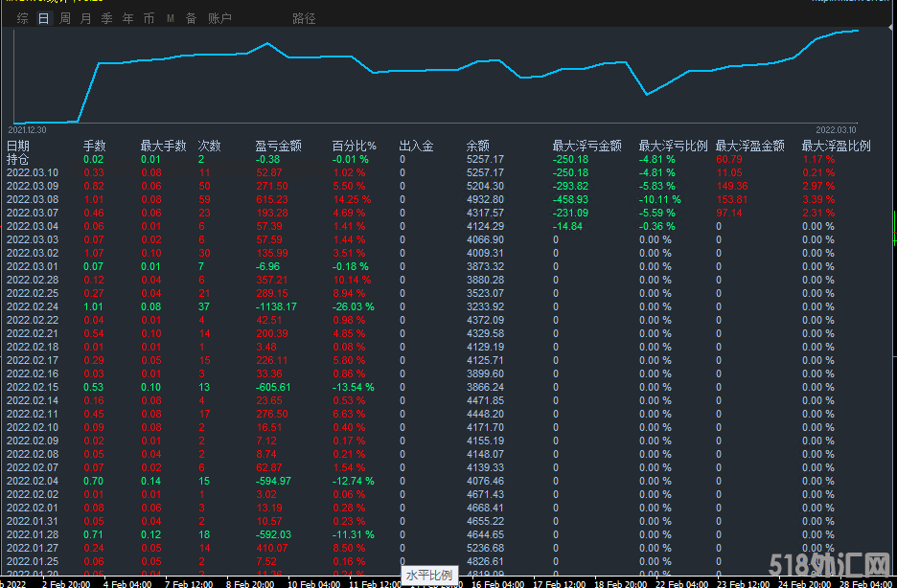
Task: Click the 余额 column header
Action: [x=477, y=146]
